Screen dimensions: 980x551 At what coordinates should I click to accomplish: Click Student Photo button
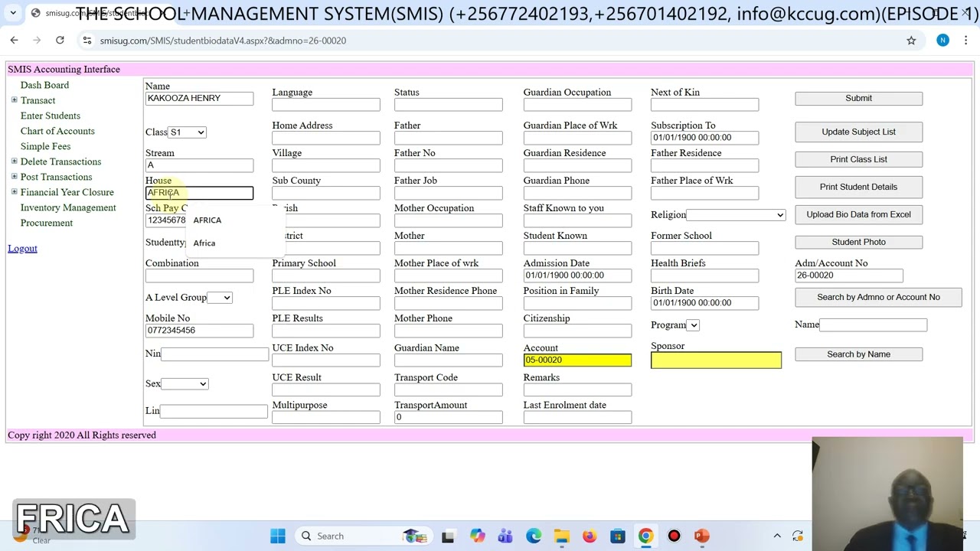858,242
